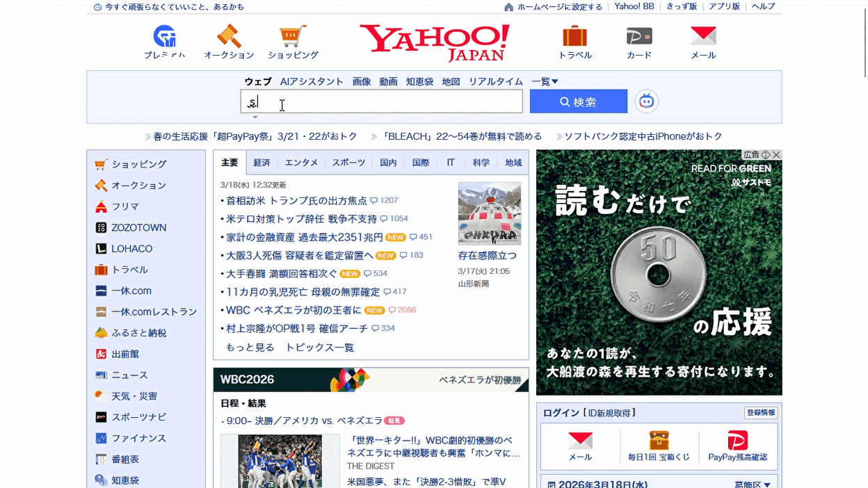Image resolution: width=868 pixels, height=488 pixels.
Task: Open the Yahoo! BB top link
Action: click(x=634, y=7)
